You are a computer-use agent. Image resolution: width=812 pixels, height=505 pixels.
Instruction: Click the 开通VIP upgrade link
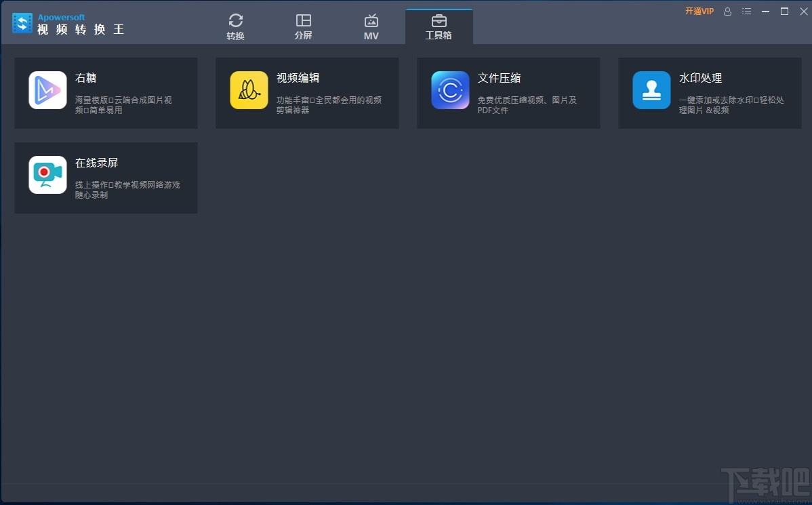click(699, 12)
